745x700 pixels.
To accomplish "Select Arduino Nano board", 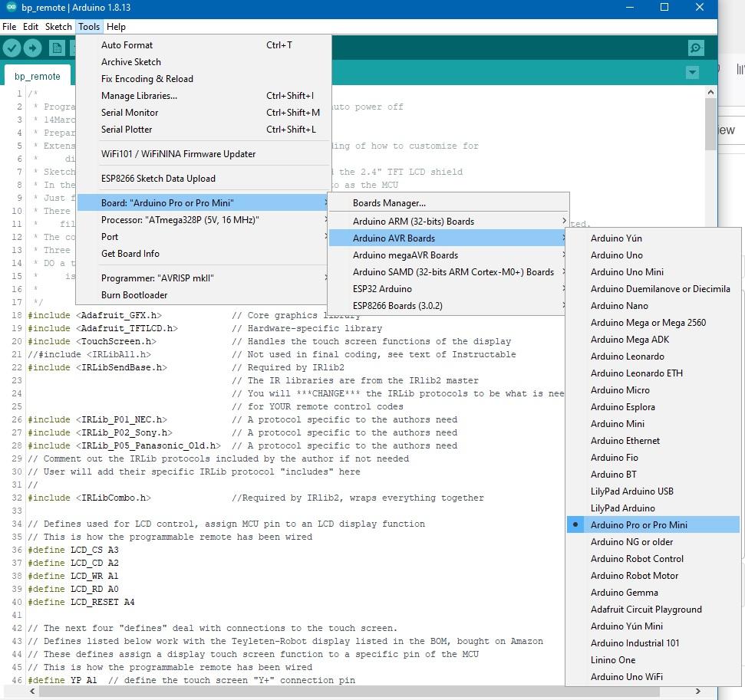I will (653, 305).
